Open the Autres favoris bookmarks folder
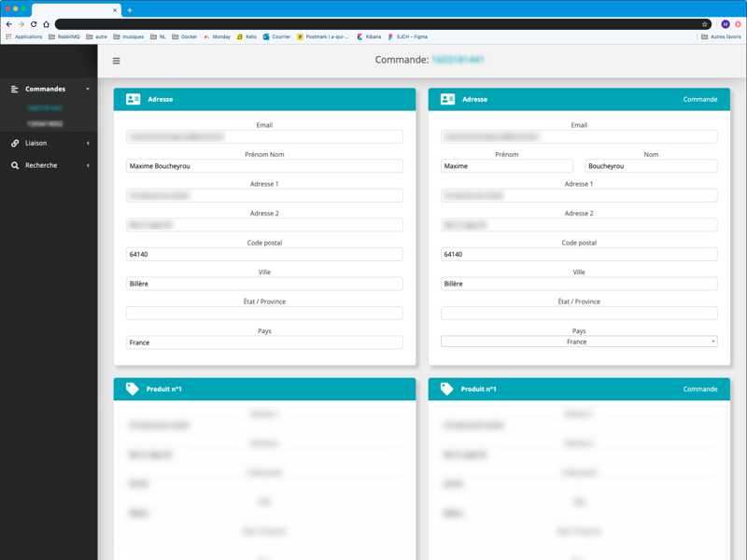The image size is (747, 560). 720,37
